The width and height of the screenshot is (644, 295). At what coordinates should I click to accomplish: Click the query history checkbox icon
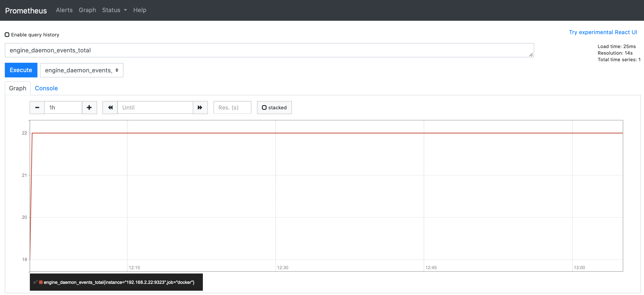7,34
